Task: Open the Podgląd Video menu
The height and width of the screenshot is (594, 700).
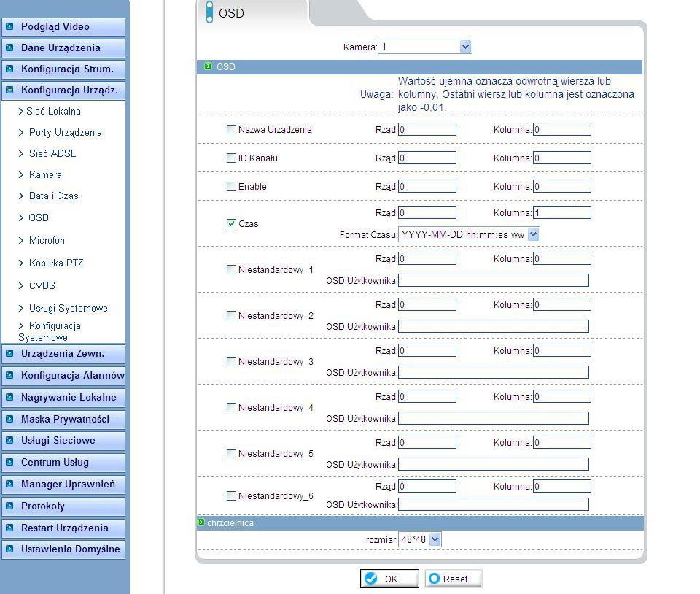Action: pyautogui.click(x=63, y=27)
